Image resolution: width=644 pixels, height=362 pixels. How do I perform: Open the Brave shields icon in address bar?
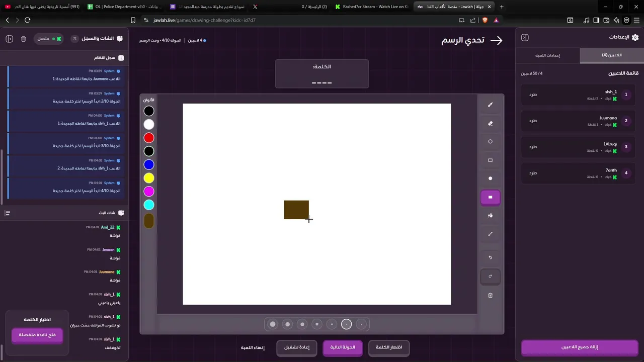pyautogui.click(x=485, y=20)
